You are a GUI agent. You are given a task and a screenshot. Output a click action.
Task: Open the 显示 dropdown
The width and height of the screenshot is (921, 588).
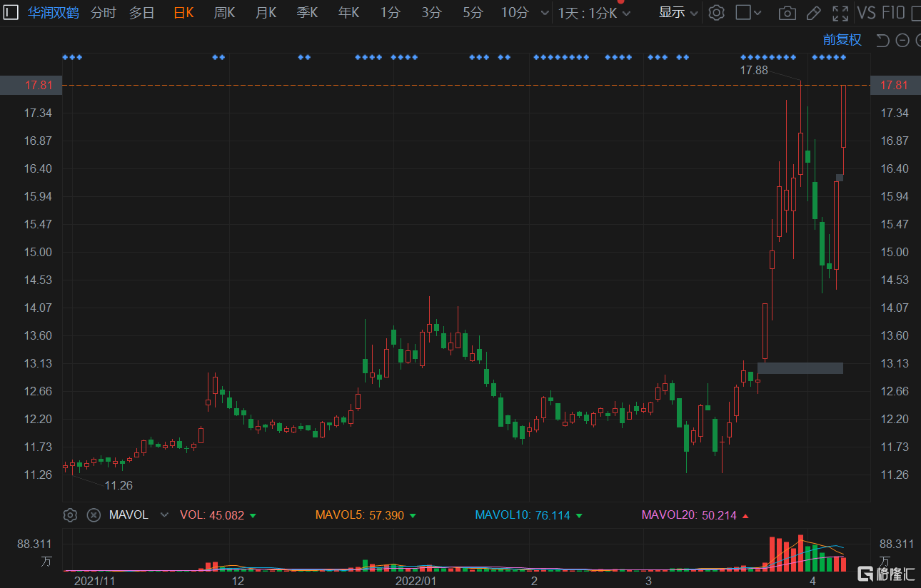678,13
